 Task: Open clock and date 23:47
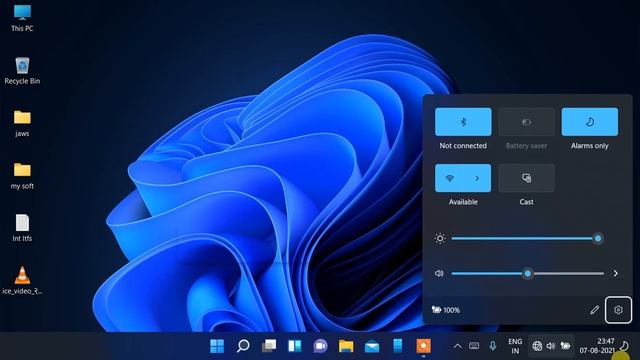click(597, 346)
